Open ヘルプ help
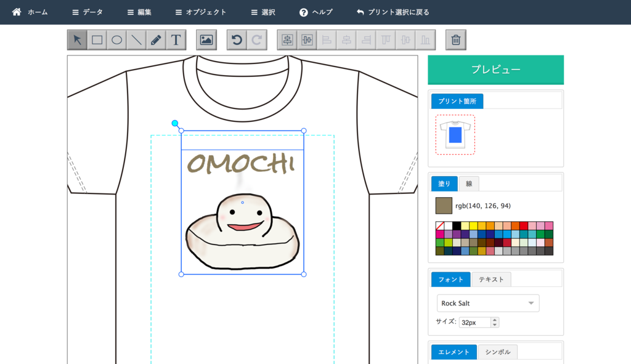The height and width of the screenshot is (364, 631). tap(316, 12)
